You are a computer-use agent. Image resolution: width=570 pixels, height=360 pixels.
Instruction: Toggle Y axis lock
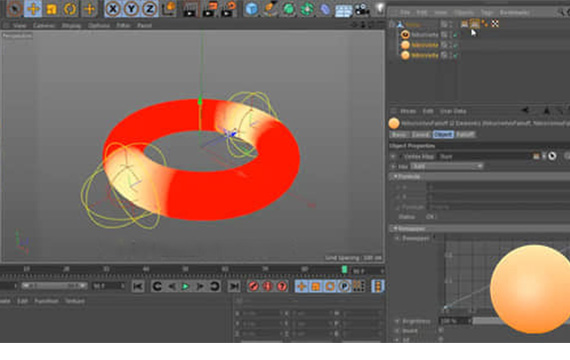tap(131, 9)
